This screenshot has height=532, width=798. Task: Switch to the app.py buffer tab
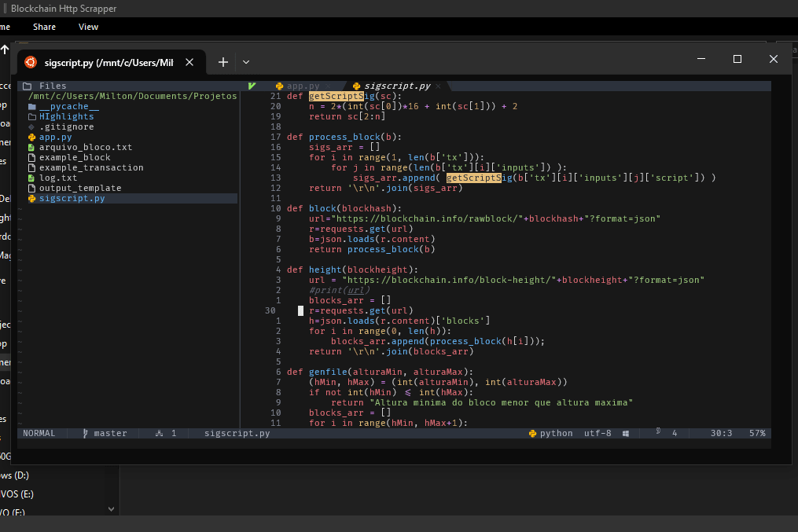(x=303, y=86)
